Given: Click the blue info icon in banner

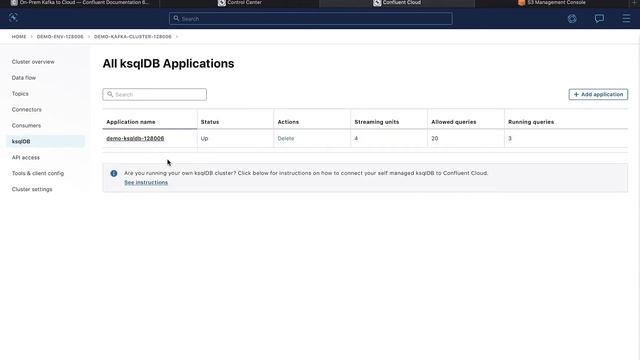Looking at the screenshot, I should (x=114, y=173).
